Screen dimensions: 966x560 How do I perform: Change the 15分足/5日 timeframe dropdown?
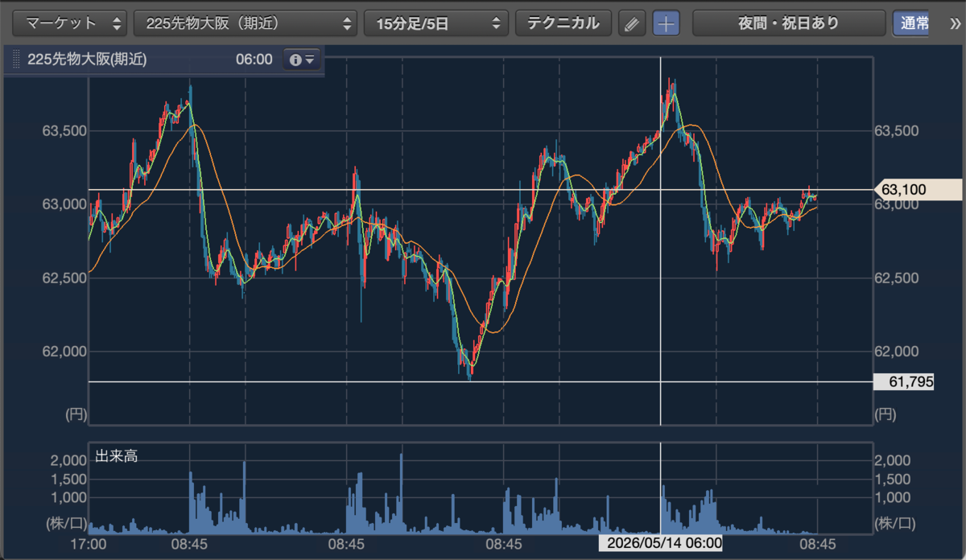(436, 23)
